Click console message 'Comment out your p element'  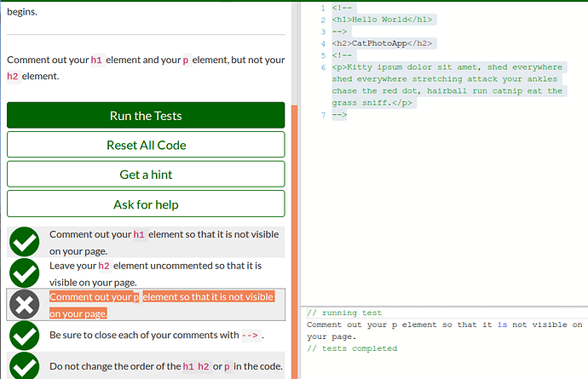(444, 330)
